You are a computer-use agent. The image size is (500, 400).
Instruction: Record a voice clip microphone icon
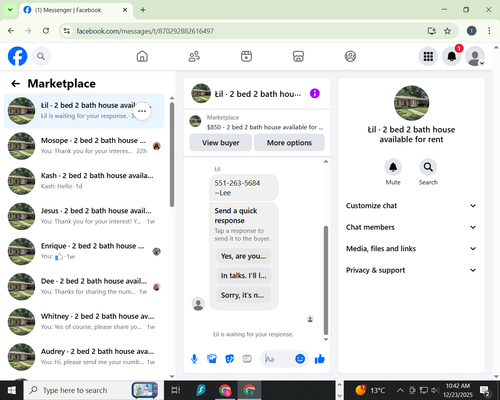tap(194, 359)
